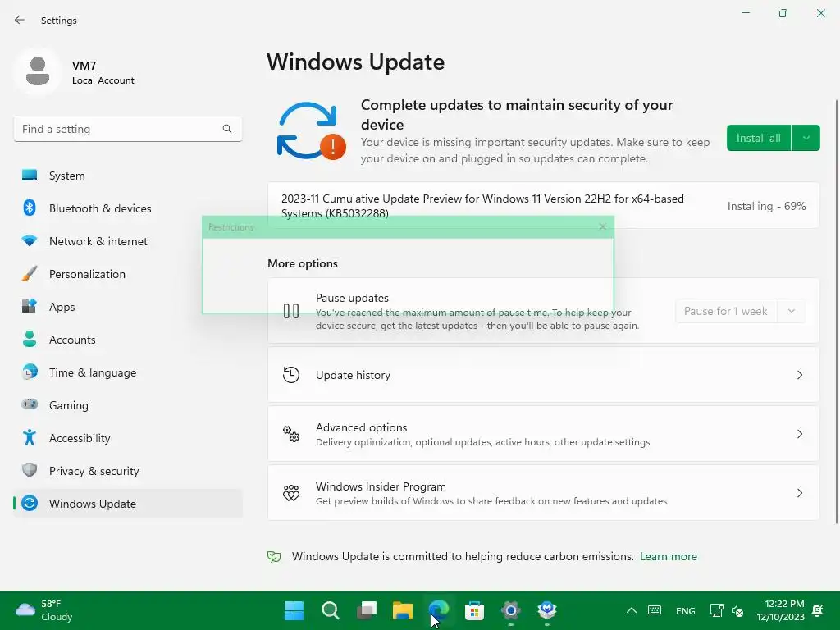This screenshot has height=630, width=840.
Task: Open Personalization settings
Action: point(127,274)
